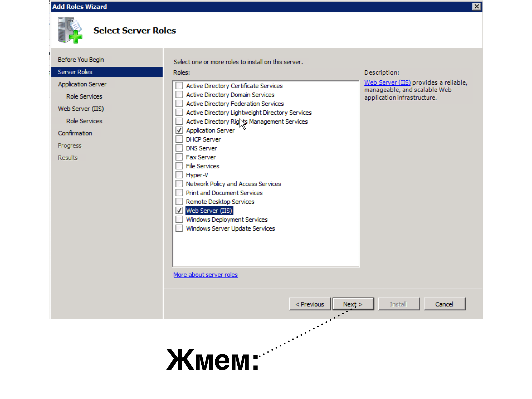Click the disabled Install button
532x399 pixels.
(399, 304)
